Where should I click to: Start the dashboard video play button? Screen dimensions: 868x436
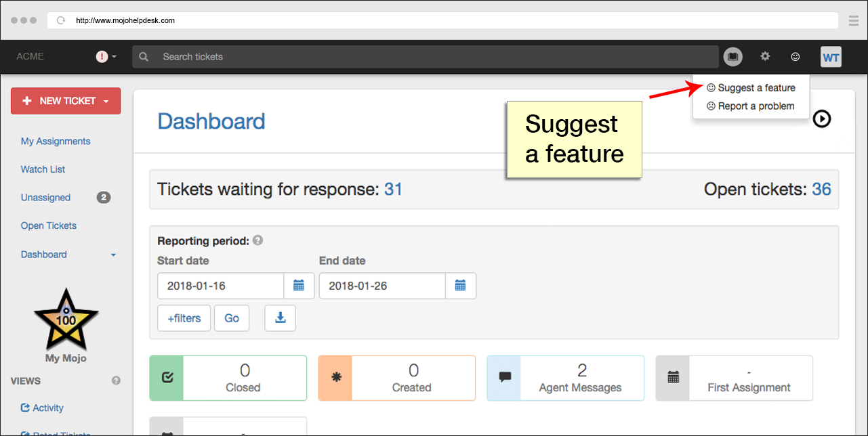point(822,118)
